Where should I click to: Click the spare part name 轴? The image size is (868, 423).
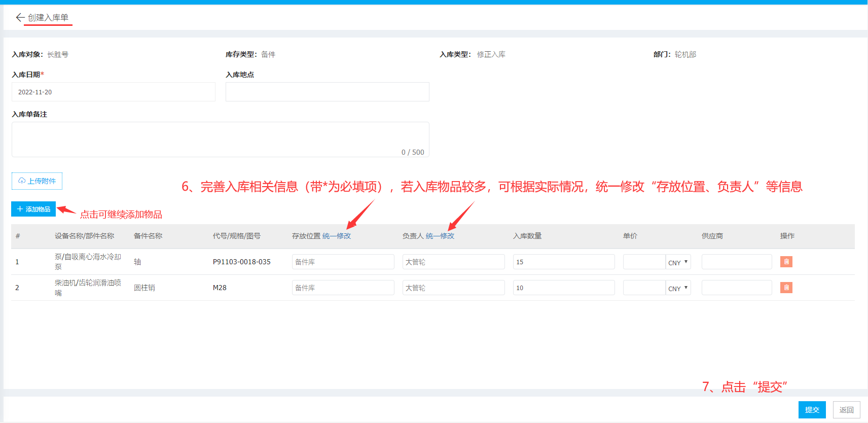(x=137, y=262)
